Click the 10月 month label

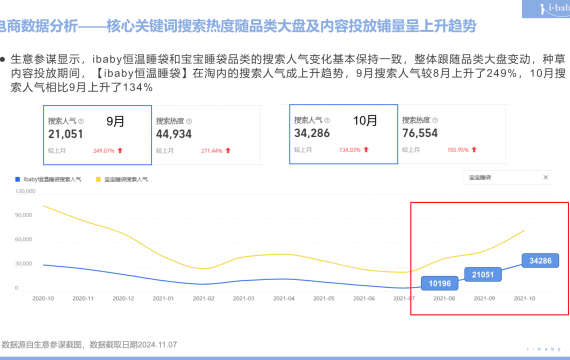point(365,121)
